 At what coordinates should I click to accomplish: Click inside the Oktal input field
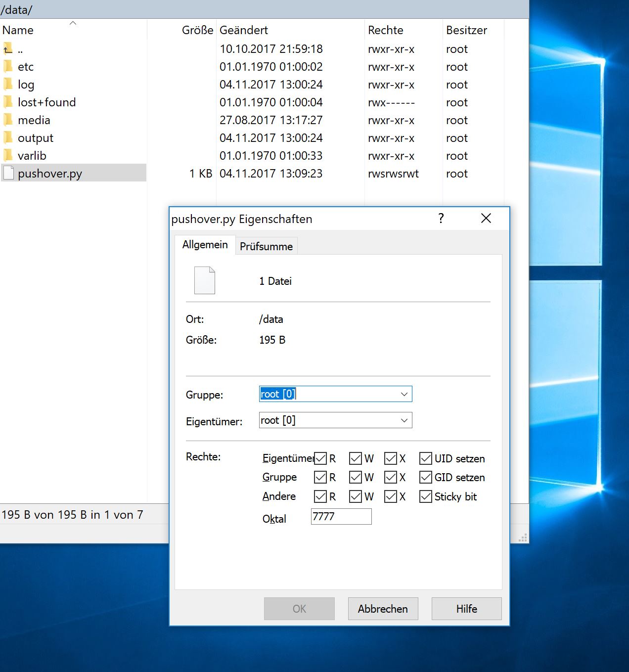[x=341, y=516]
